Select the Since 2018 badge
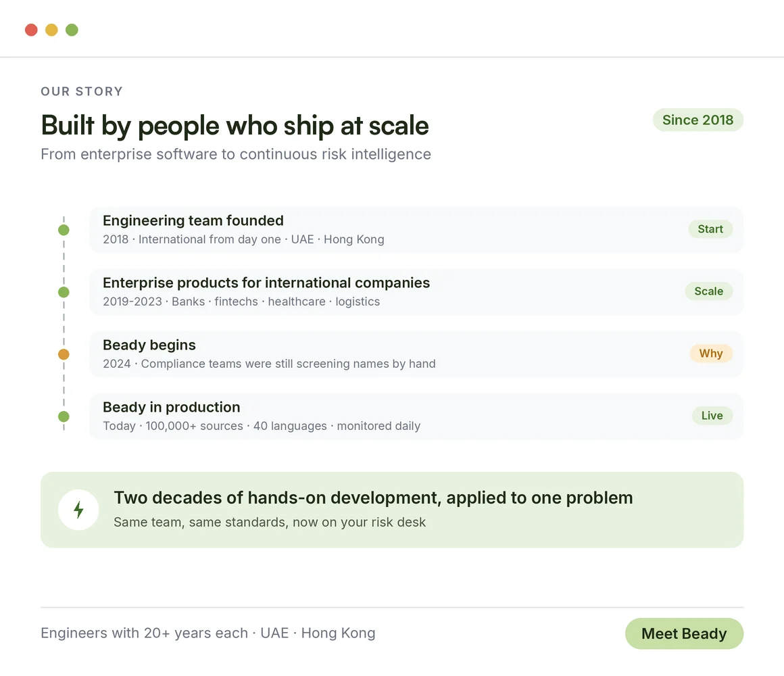This screenshot has width=784, height=676. (698, 120)
